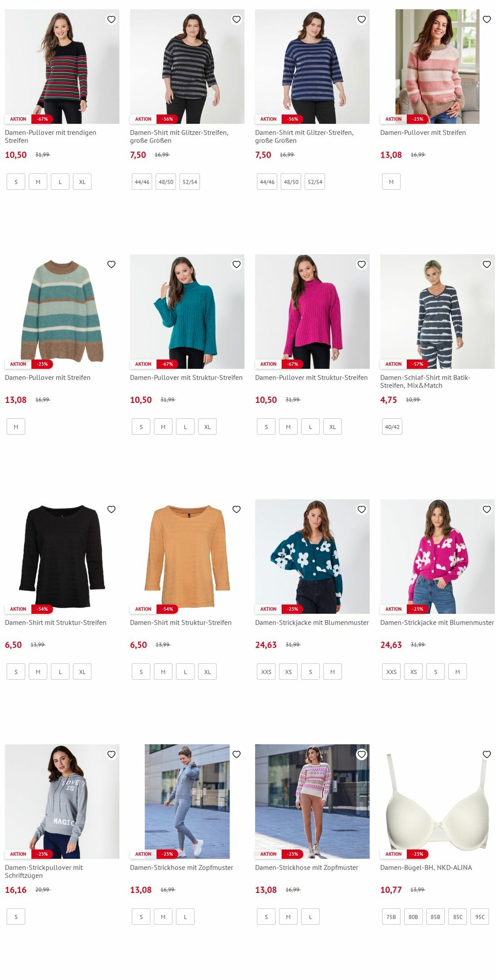The width and height of the screenshot is (497, 980).
Task: Favorite the Damen-Pullover mit trendigen Streifen via its heart icon
Action: (x=111, y=19)
